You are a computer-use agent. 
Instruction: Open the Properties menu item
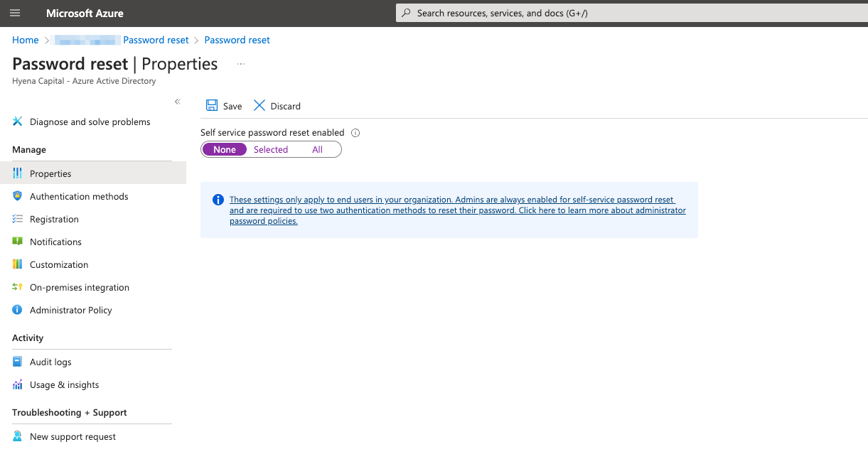pos(93,173)
